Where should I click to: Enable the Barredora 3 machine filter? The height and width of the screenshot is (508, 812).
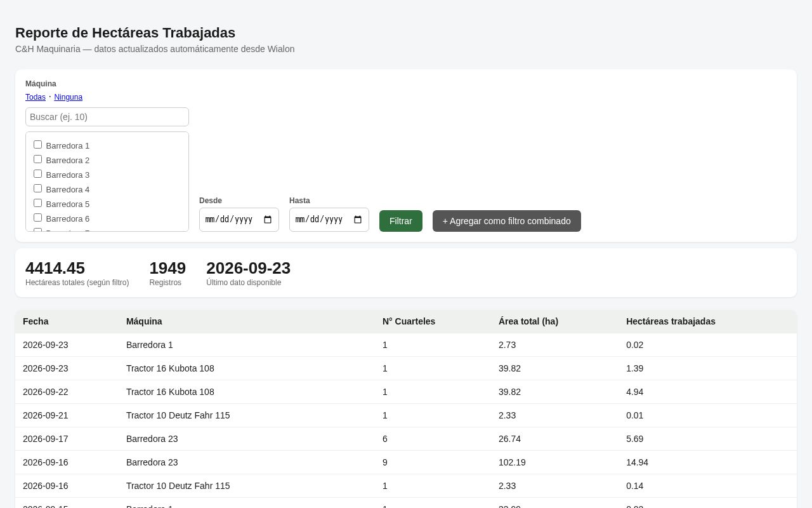[37, 174]
